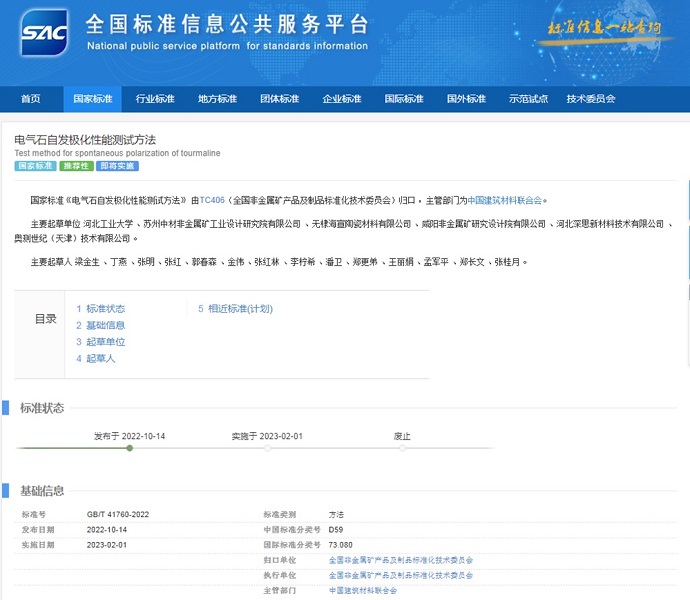This screenshot has height=600, width=690.
Task: Go to 技术委员会 tab
Action: (591, 99)
